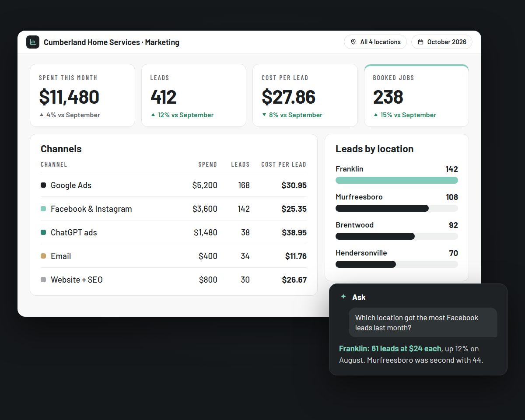Open the Google Ads channel row
525x420 pixels.
[x=174, y=185]
